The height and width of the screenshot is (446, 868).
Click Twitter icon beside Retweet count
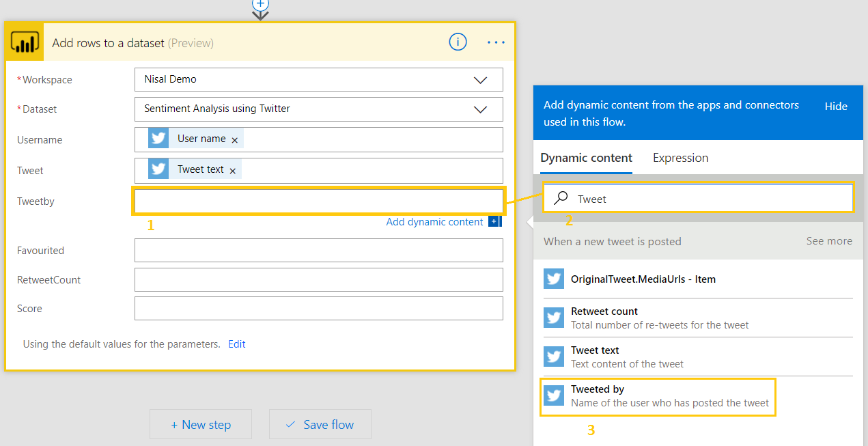click(x=553, y=318)
